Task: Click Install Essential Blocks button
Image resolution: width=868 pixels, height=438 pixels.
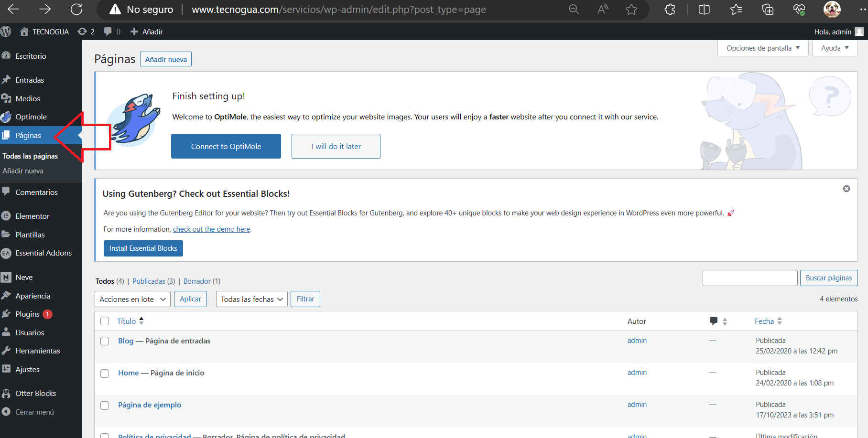Action: tap(143, 248)
